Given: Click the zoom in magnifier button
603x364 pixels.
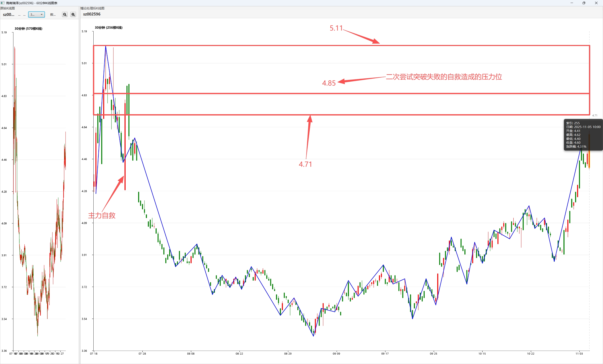Looking at the screenshot, I should pos(73,15).
